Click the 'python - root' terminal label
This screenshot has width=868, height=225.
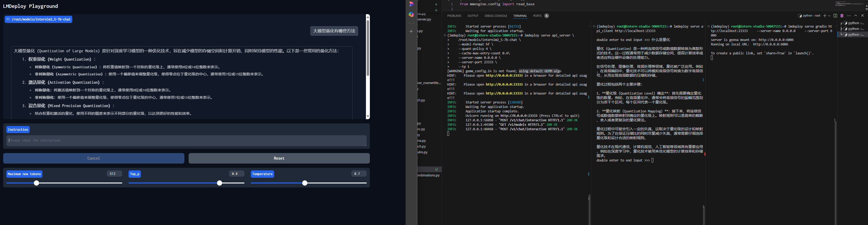(x=809, y=16)
